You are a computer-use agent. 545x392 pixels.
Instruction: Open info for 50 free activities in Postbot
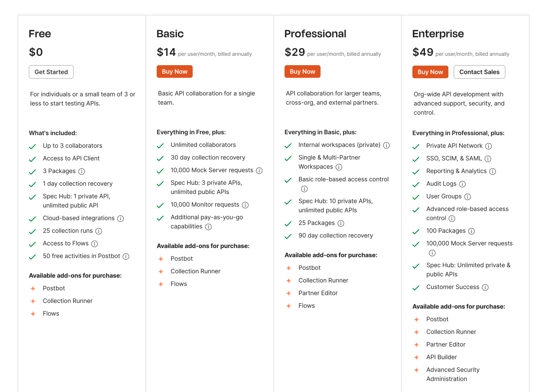(x=126, y=256)
